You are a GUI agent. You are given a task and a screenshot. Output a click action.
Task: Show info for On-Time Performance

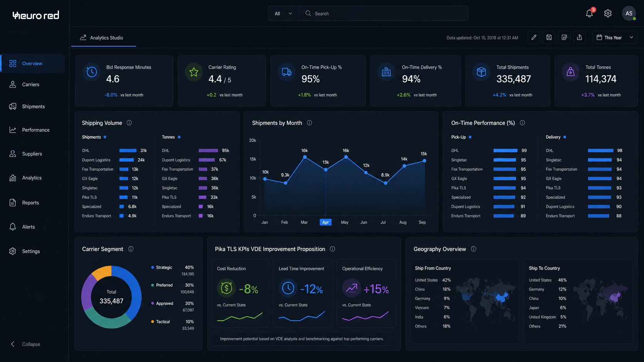coord(522,123)
